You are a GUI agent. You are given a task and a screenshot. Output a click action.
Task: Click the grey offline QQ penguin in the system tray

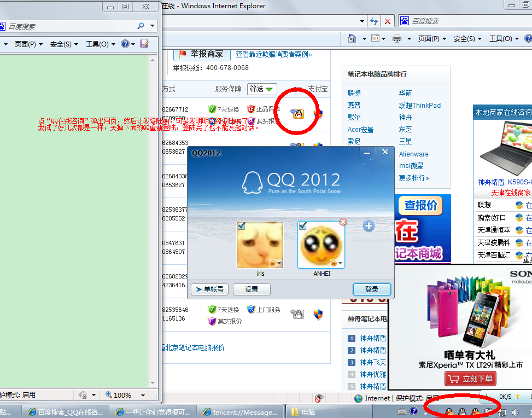[462, 412]
